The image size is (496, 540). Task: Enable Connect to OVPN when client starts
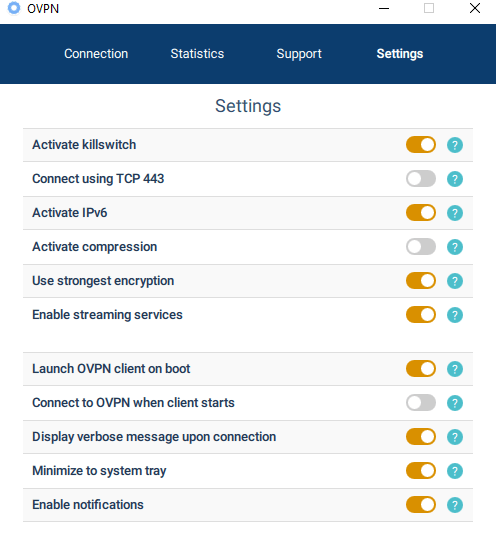[x=421, y=403]
